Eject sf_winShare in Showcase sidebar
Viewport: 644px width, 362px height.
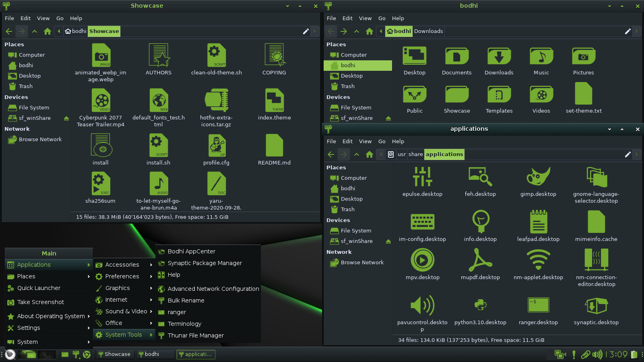pos(66,118)
